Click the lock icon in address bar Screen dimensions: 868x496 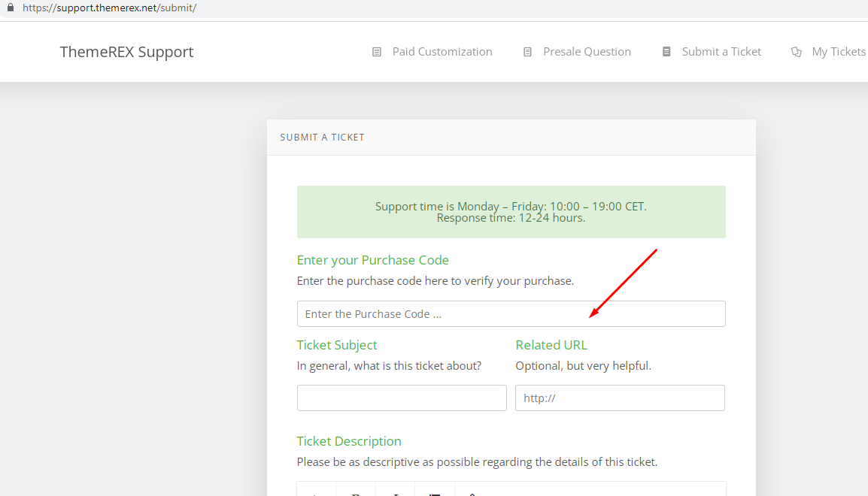(10, 8)
